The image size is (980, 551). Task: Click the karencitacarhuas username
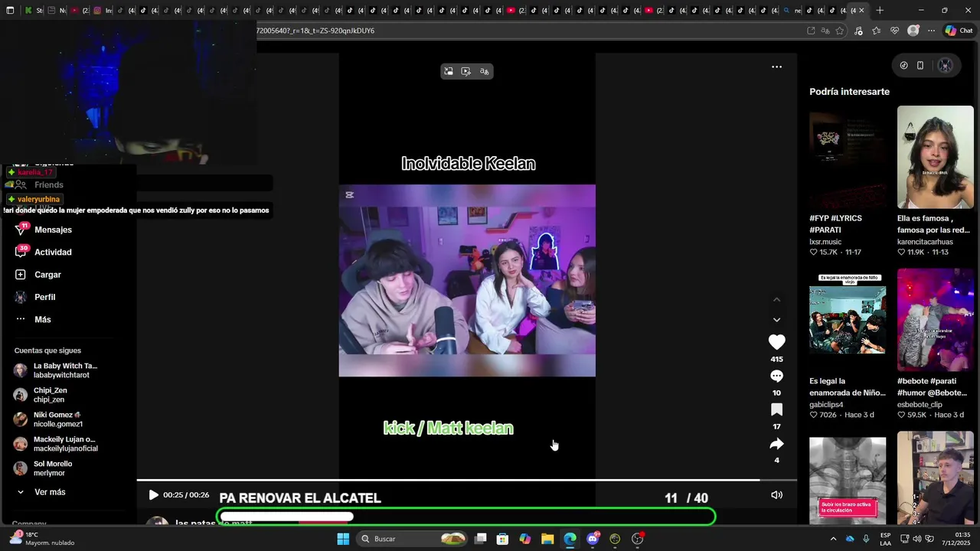925,242
